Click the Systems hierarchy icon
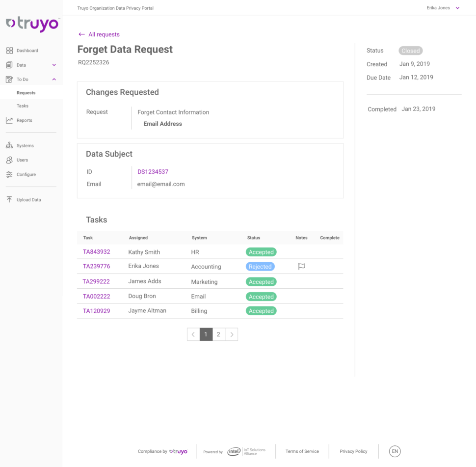This screenshot has height=467, width=476. 9,145
